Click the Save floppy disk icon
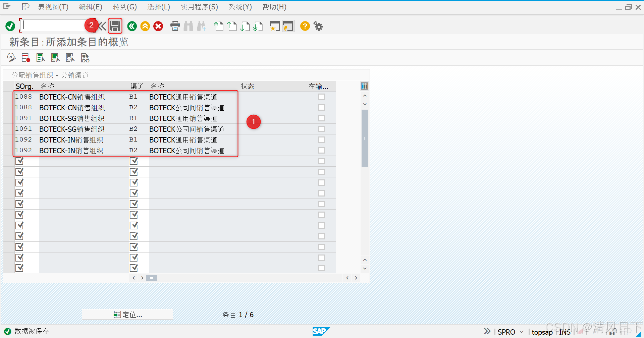Viewport: 644px width, 338px height. pyautogui.click(x=115, y=26)
